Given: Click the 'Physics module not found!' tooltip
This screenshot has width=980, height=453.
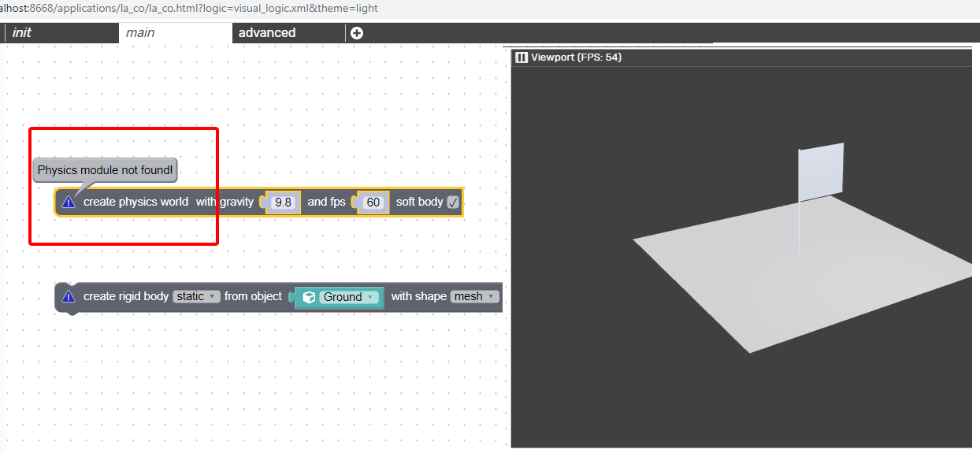Looking at the screenshot, I should tap(105, 170).
